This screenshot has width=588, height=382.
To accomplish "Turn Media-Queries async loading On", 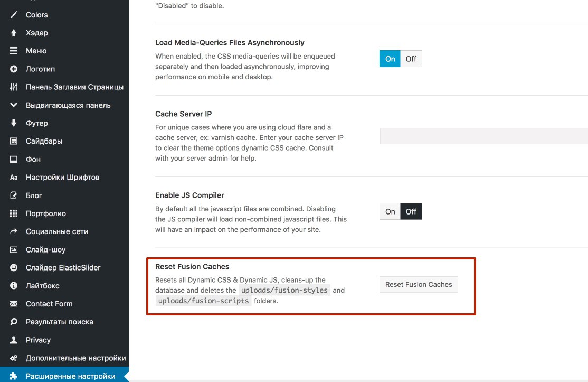I will pyautogui.click(x=390, y=59).
